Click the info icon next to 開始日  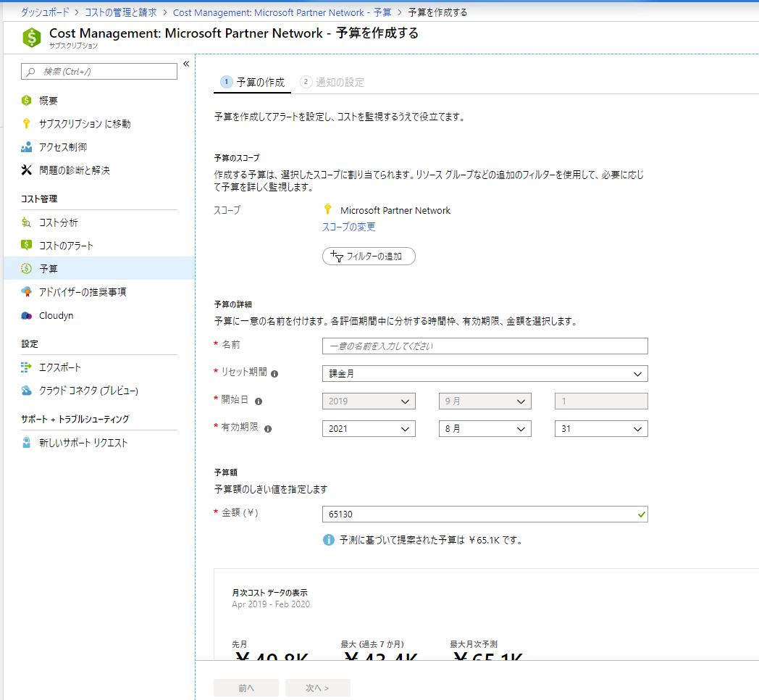259,401
